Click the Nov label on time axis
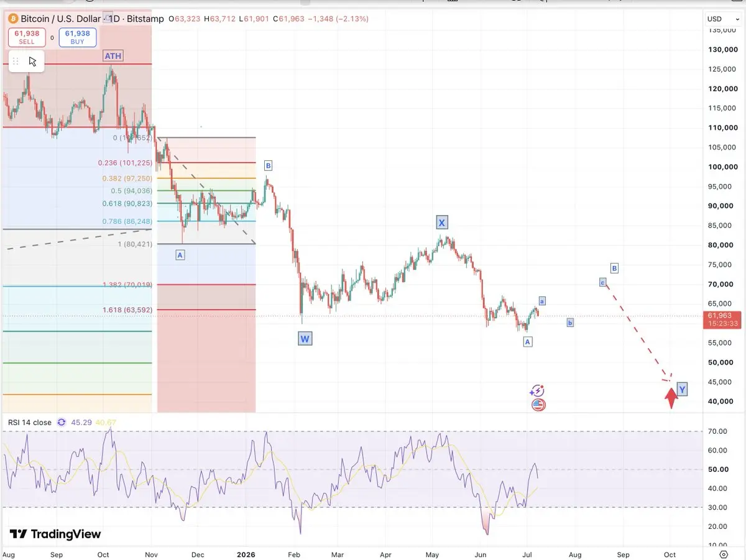 point(151,554)
